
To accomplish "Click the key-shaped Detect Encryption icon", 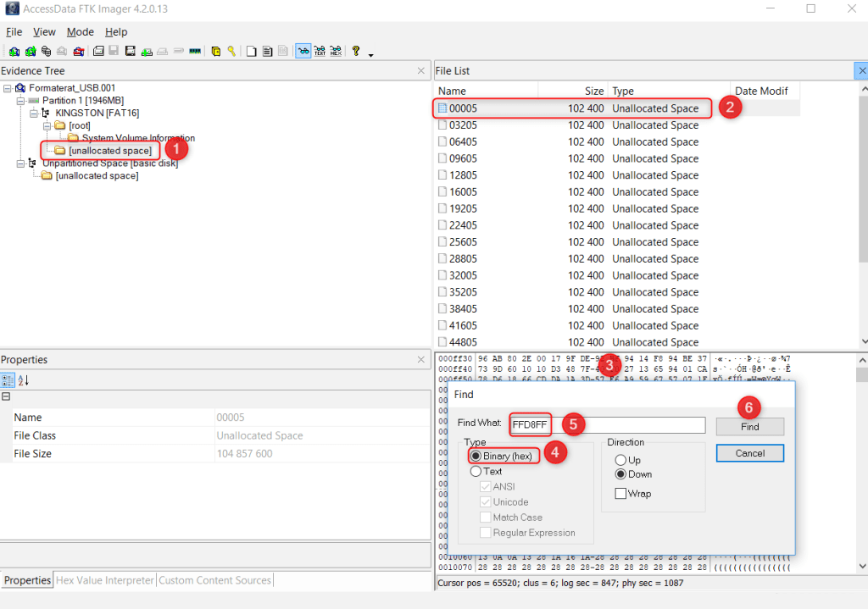I will pos(231,52).
